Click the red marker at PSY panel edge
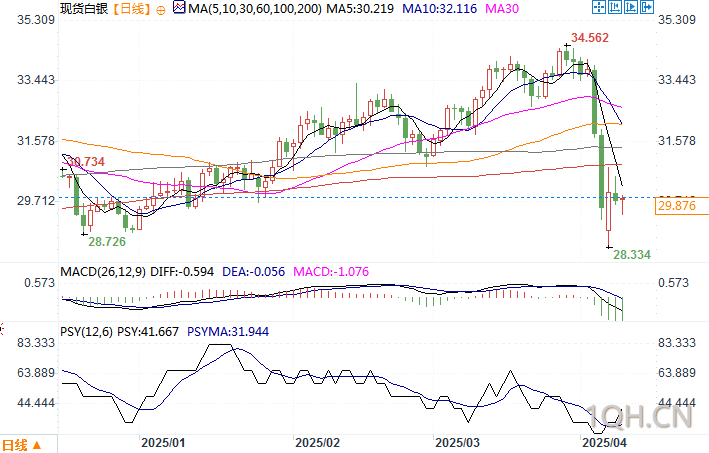Viewport: 709px width, 453px height. point(2,329)
